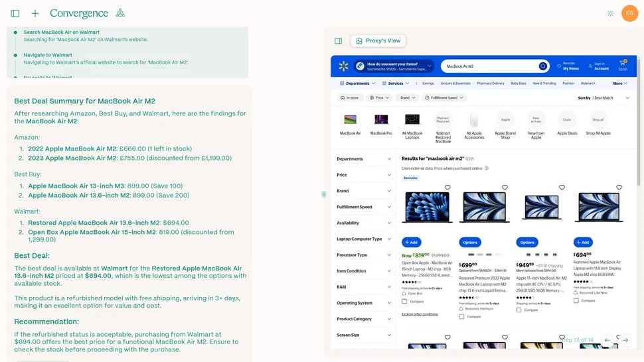Toggle the Convergence left sidebar panel icon
This screenshot has width=644, height=362.
[15, 13]
